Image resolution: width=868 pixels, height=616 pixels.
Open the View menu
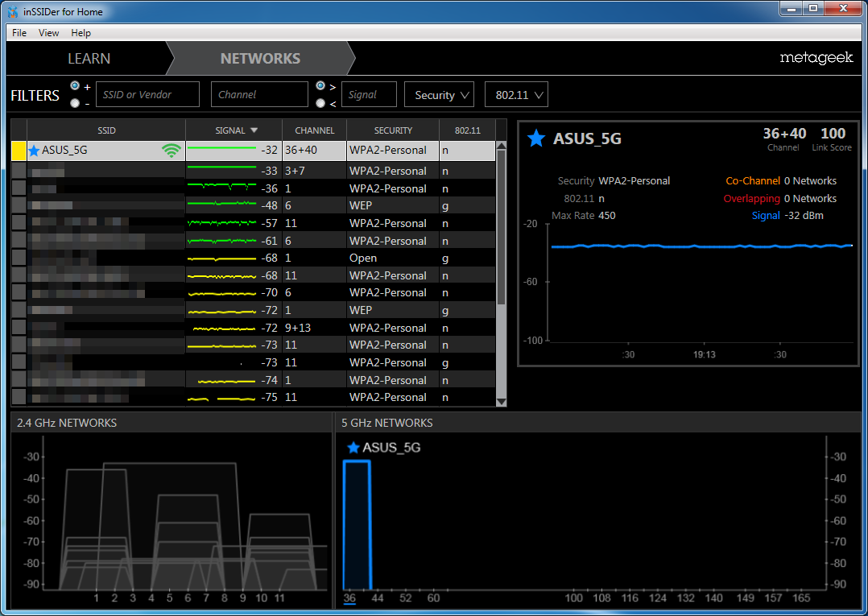pos(48,33)
